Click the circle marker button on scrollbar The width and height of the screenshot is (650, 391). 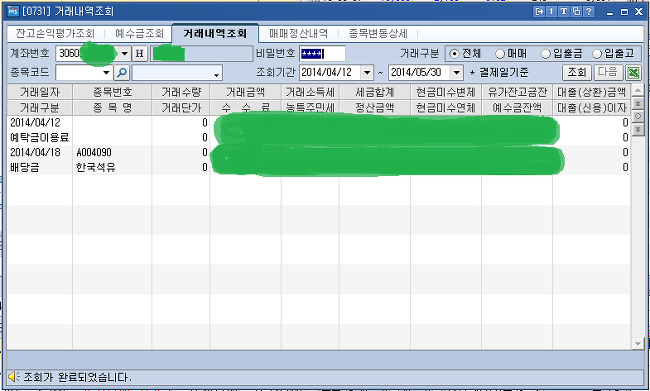638,116
